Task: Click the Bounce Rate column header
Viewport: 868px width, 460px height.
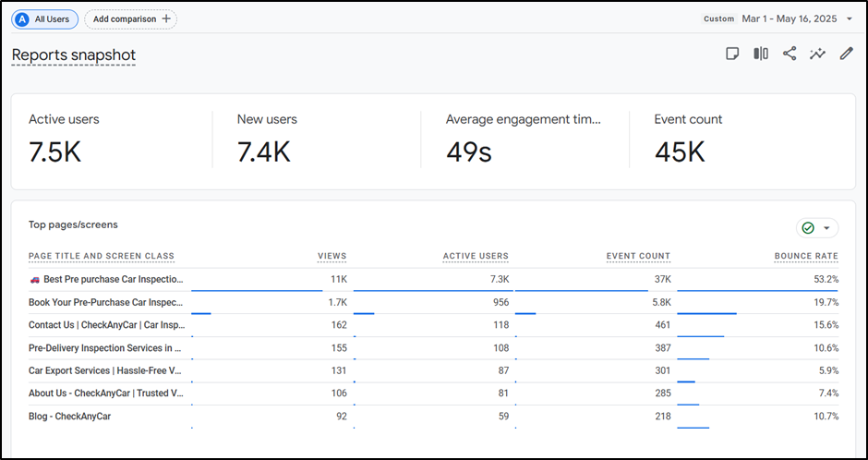Action: point(806,256)
